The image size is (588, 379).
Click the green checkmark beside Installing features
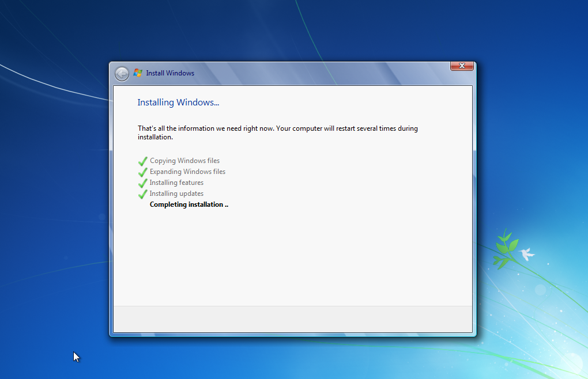143,183
